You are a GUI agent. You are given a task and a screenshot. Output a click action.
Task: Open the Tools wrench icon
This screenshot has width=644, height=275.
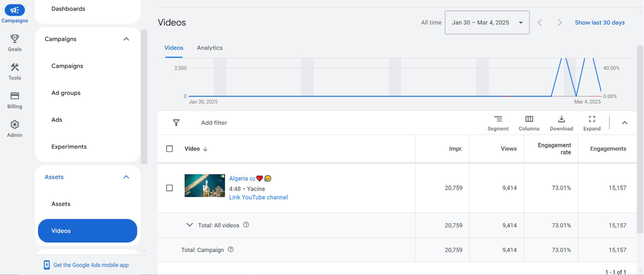click(x=15, y=67)
